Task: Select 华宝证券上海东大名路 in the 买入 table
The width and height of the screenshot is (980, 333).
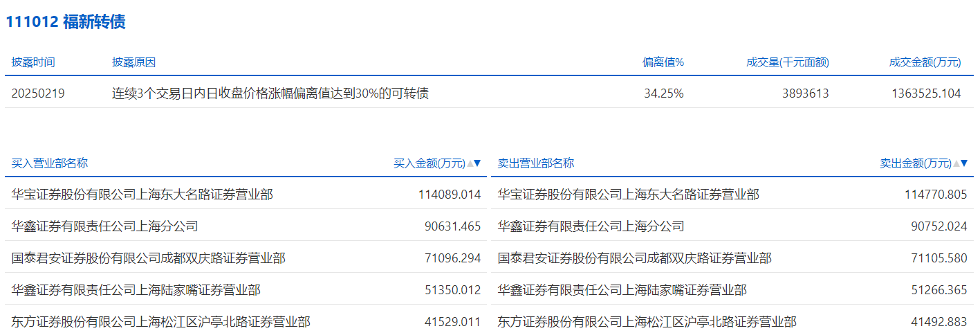Action: (142, 195)
